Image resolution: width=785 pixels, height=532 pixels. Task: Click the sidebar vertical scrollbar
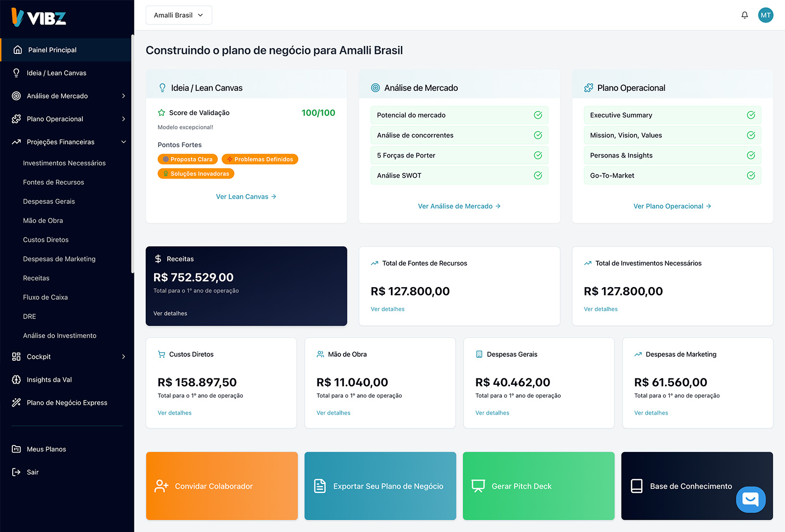132,154
